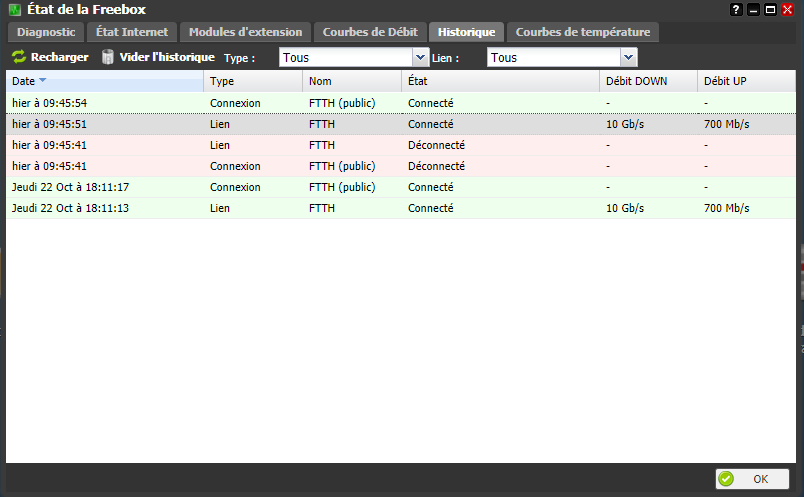Open the Type dropdown arrow

(420, 57)
